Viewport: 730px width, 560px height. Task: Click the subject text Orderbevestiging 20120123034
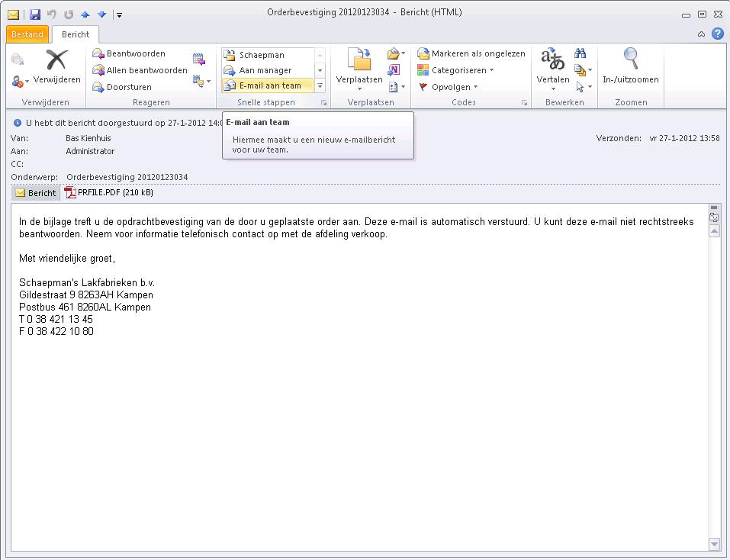click(127, 177)
